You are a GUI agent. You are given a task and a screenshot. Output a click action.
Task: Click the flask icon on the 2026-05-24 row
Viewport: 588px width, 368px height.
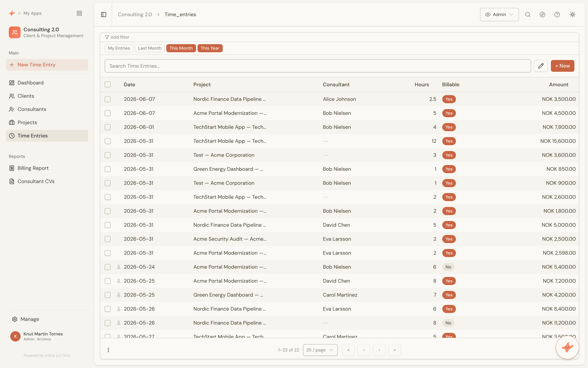(119, 267)
